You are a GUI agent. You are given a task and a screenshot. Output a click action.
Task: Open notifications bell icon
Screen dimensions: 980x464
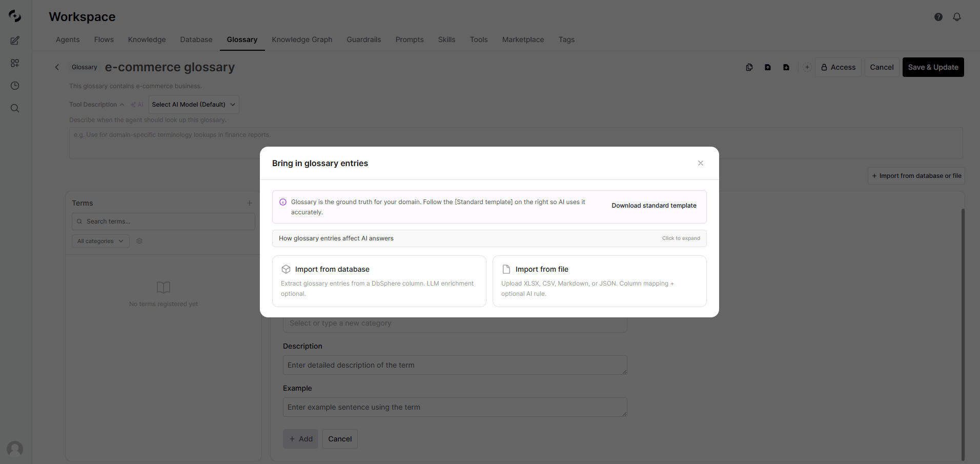(957, 17)
